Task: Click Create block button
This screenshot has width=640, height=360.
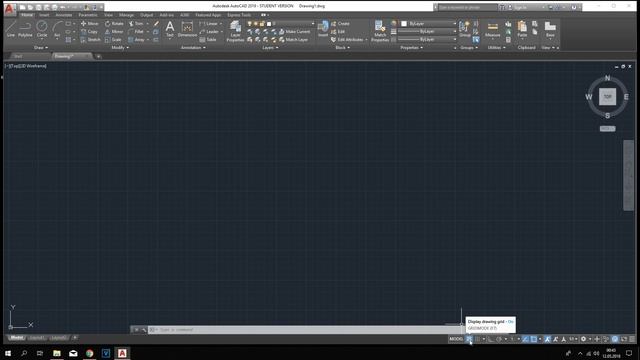Action: (x=340, y=24)
